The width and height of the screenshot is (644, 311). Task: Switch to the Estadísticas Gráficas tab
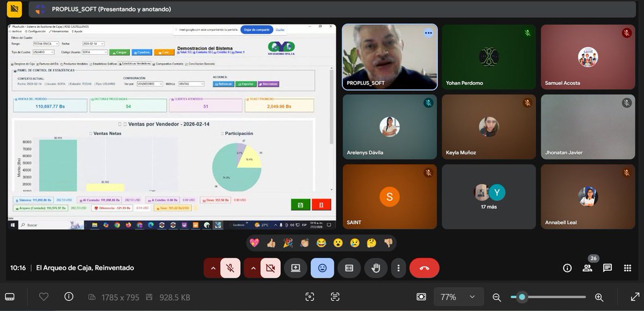pyautogui.click(x=103, y=64)
